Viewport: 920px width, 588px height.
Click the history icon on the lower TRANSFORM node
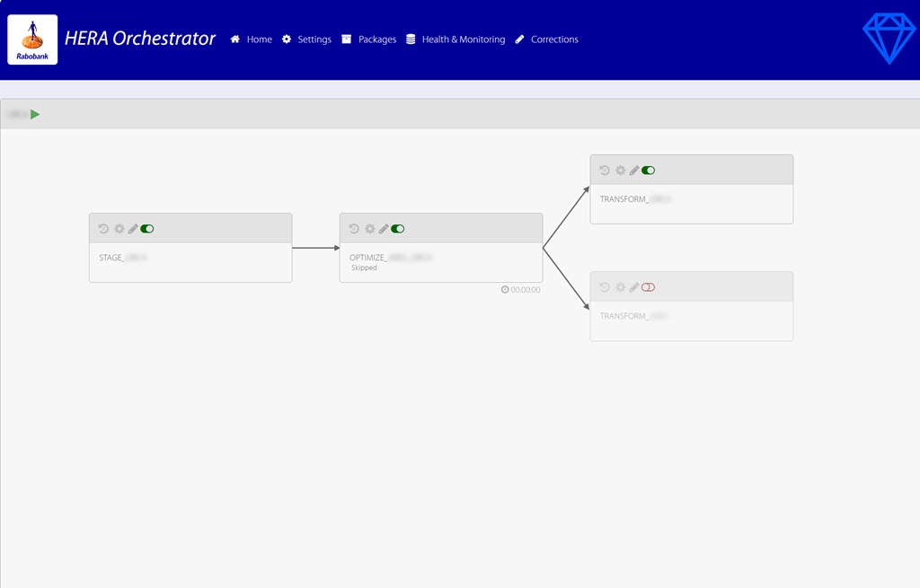[604, 286]
